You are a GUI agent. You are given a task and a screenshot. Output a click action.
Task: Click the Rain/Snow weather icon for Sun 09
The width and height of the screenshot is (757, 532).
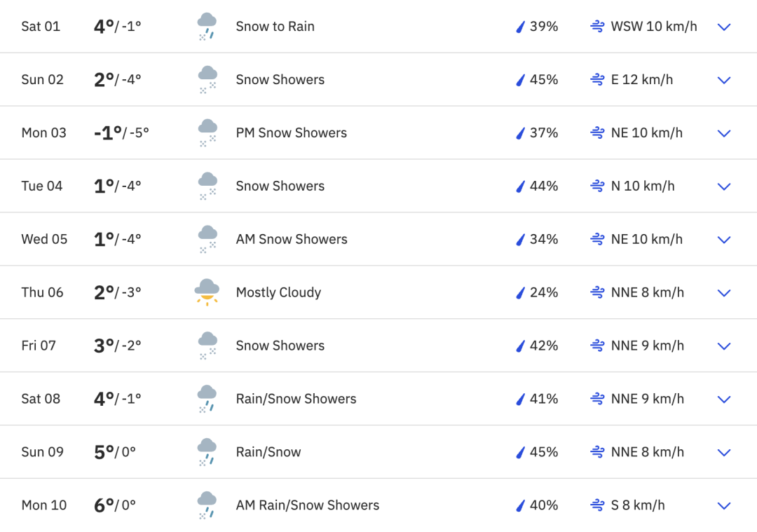click(x=207, y=451)
